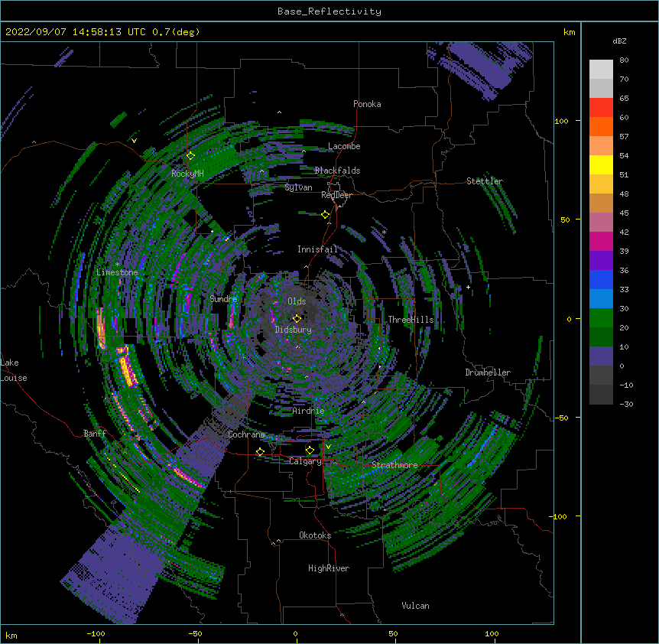Click the Airdrie city label
The height and width of the screenshot is (644, 659).
309,411
